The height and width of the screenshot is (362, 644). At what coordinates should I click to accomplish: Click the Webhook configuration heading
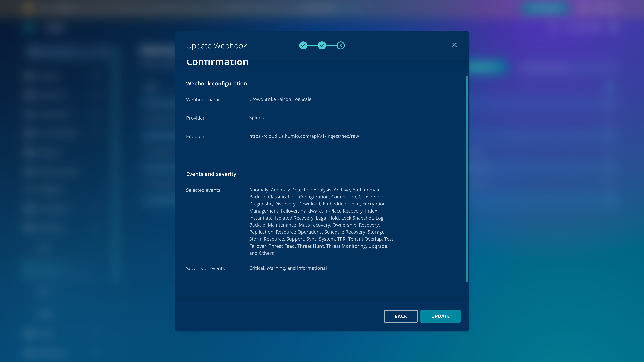click(216, 83)
